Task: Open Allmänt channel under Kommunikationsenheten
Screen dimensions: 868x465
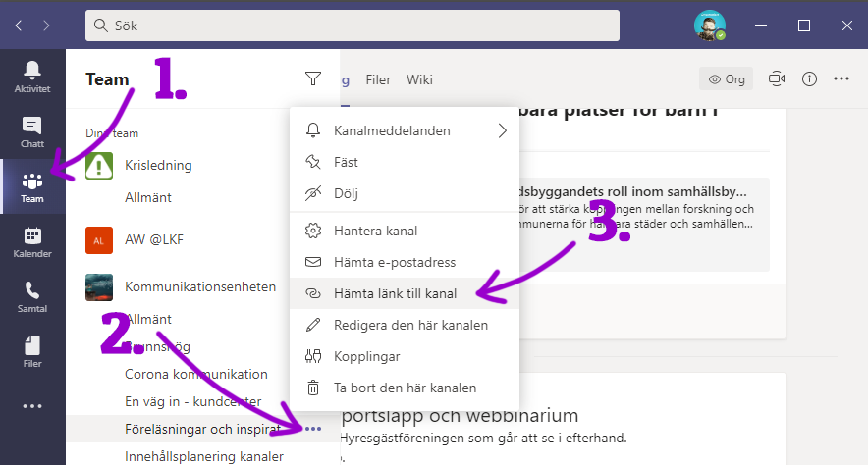Action: (148, 319)
